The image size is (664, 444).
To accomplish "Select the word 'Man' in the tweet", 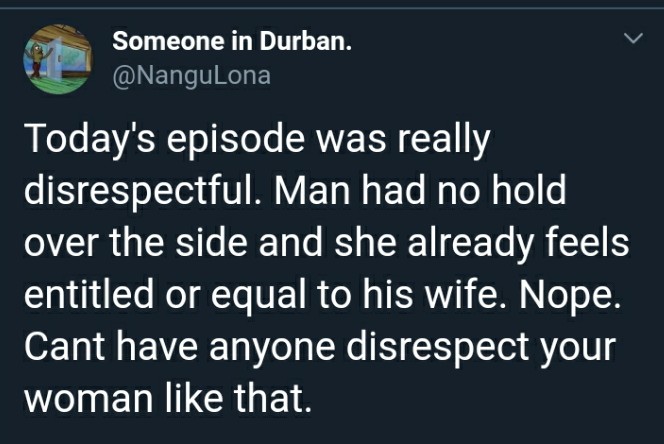I will (313, 191).
